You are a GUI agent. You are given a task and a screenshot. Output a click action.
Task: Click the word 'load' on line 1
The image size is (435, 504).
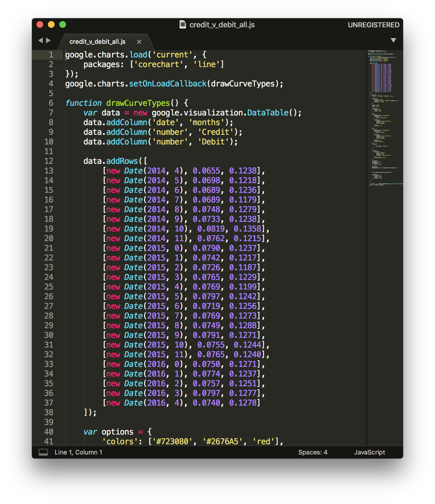pos(138,55)
